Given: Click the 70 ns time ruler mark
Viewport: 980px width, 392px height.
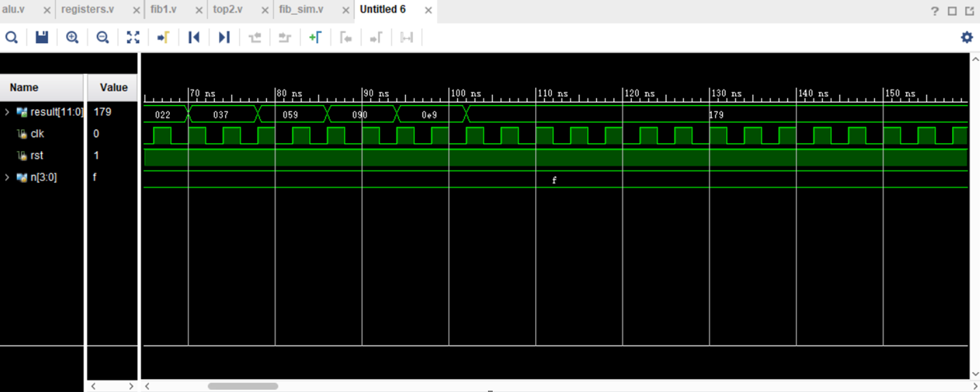Looking at the screenshot, I should [203, 94].
